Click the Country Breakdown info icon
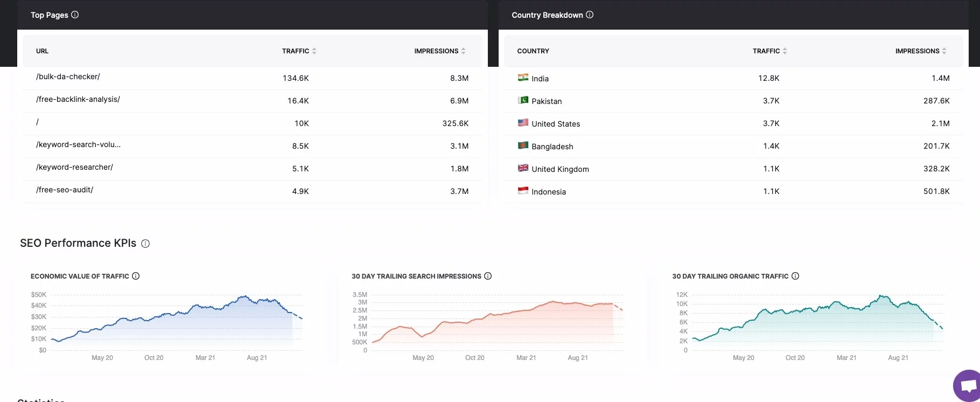The image size is (980, 402). tap(590, 15)
